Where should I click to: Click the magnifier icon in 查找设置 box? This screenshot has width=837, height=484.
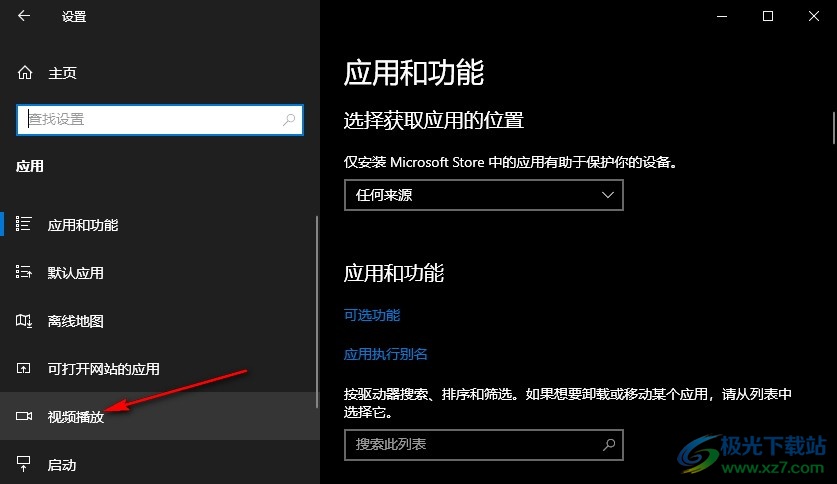point(289,120)
